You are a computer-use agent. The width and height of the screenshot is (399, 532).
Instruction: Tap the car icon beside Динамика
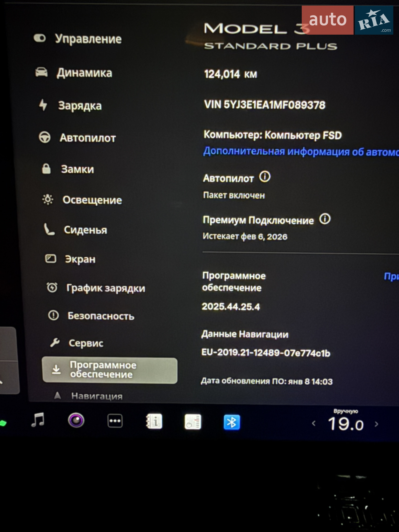[x=41, y=72]
